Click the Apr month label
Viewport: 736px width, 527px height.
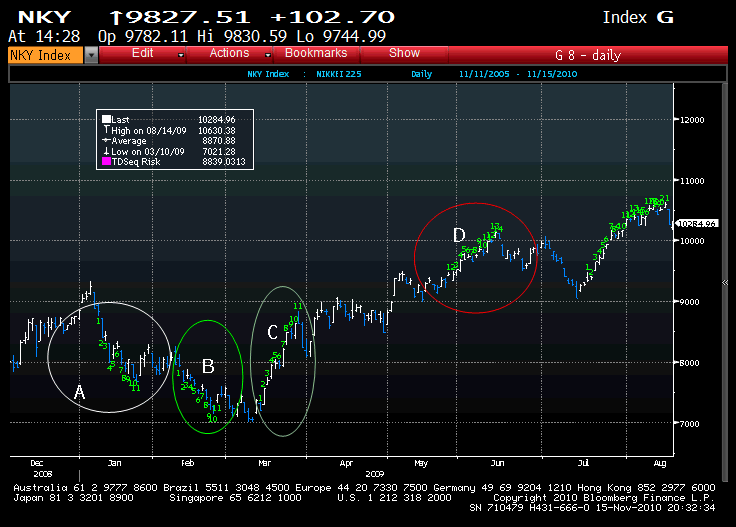[x=346, y=463]
